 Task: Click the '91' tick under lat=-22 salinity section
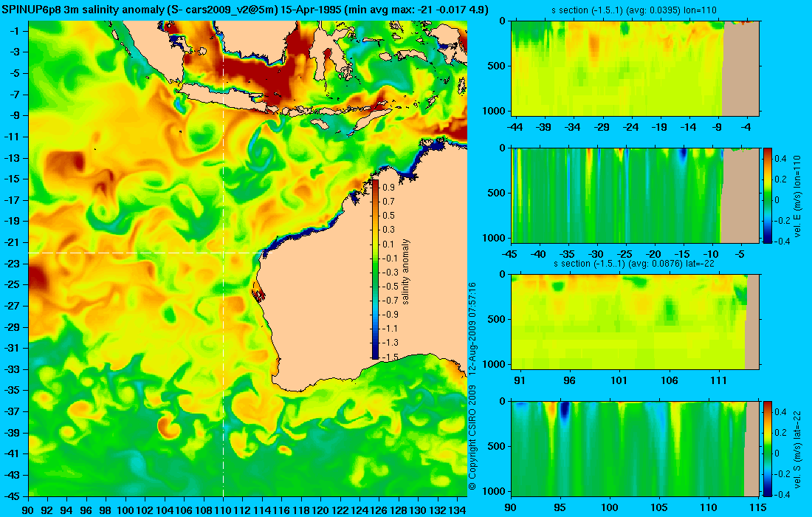(x=520, y=381)
